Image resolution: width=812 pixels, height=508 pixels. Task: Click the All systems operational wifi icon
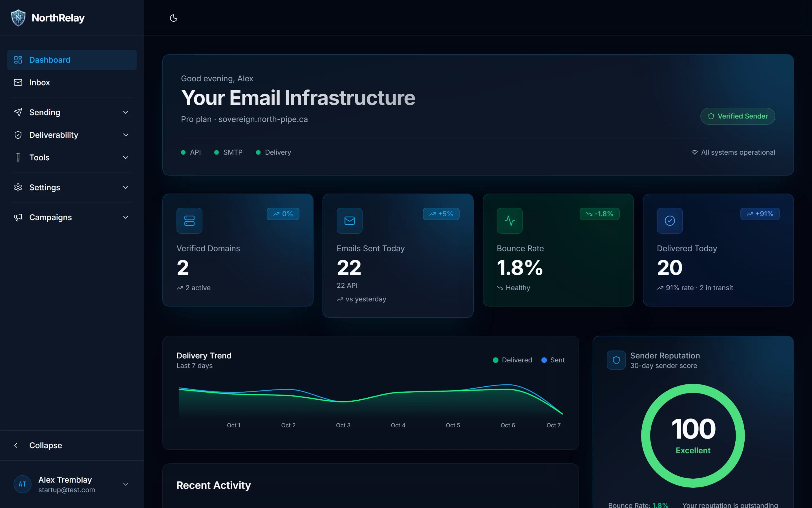click(694, 152)
